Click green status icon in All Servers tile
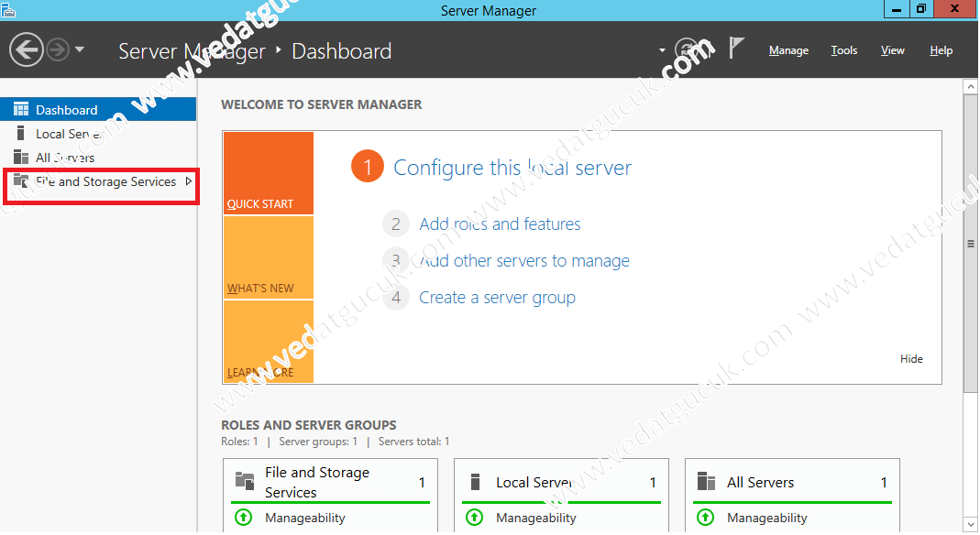 point(706,517)
